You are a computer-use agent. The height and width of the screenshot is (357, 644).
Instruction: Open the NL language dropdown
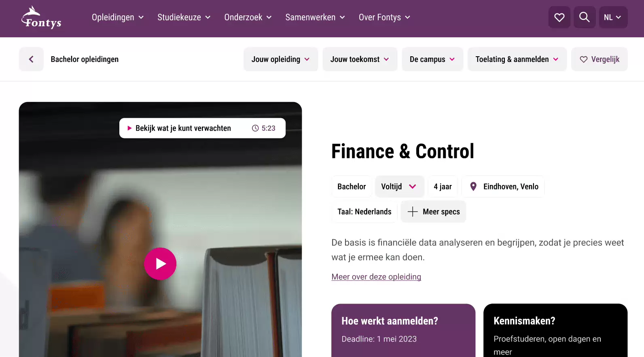[x=613, y=17]
